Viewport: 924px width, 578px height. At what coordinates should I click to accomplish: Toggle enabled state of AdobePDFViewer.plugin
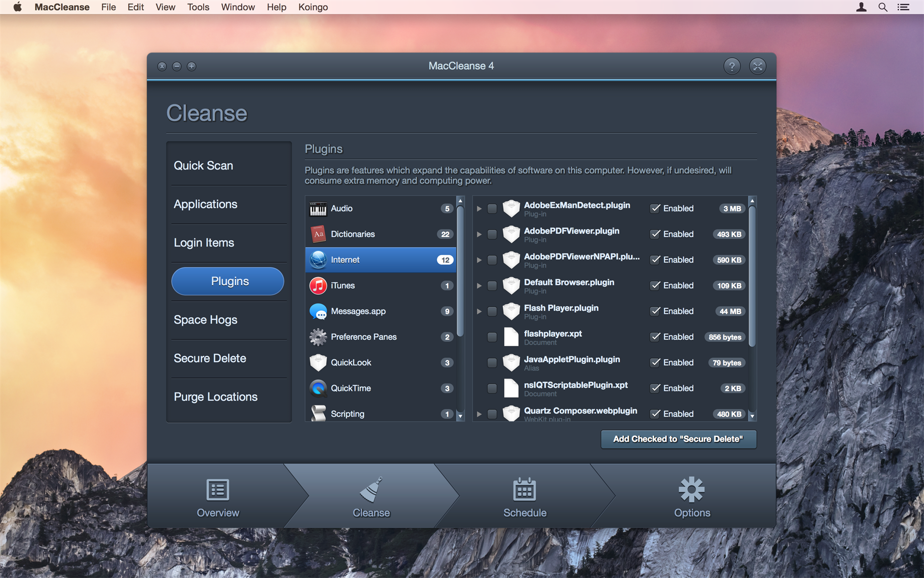tap(655, 234)
